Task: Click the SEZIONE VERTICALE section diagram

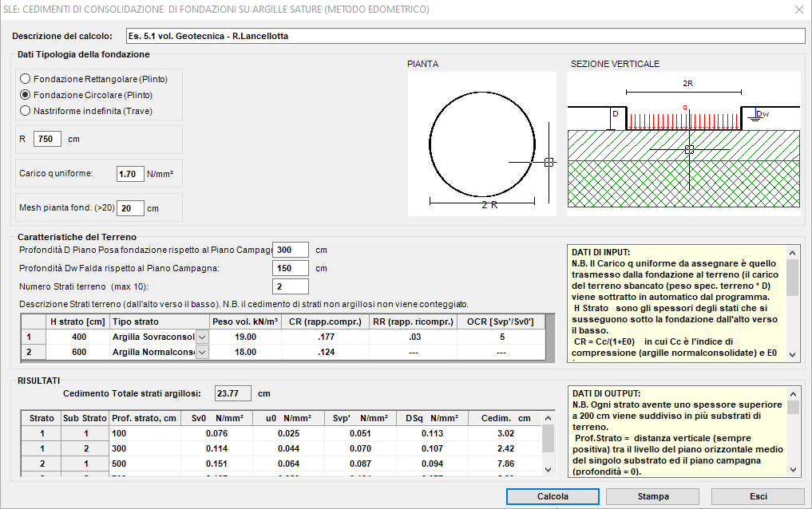Action: (x=683, y=144)
